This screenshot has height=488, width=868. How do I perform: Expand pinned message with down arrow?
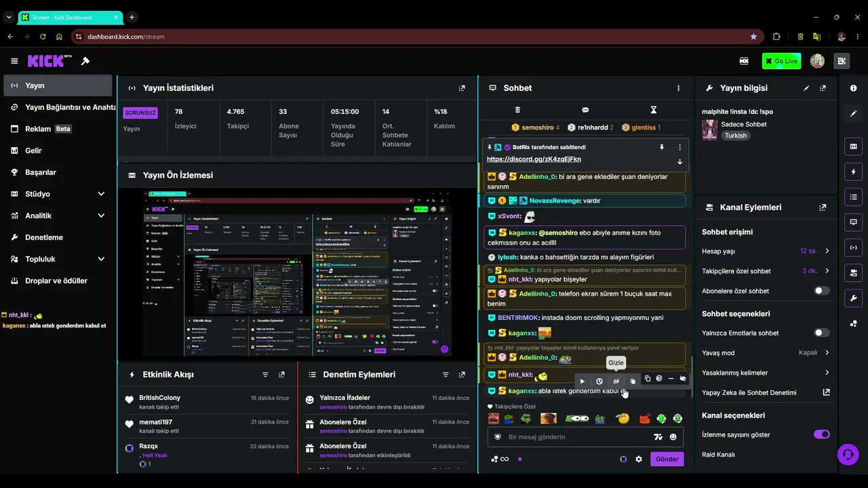click(679, 162)
